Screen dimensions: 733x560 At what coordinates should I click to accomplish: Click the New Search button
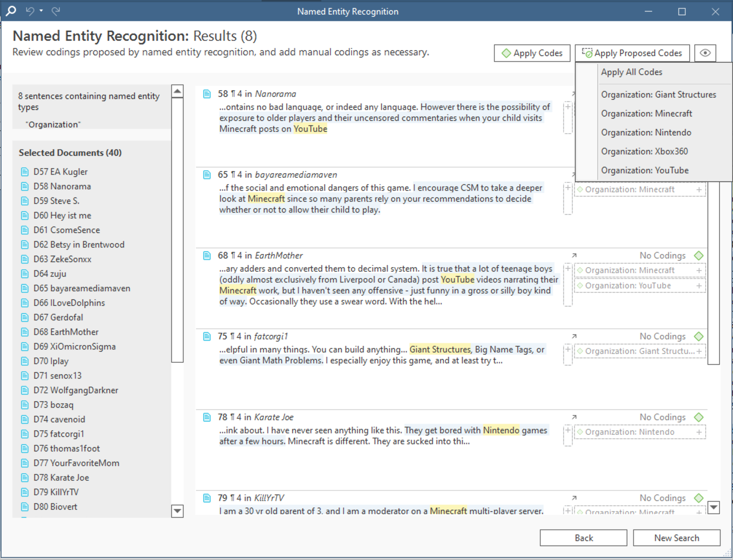(677, 538)
